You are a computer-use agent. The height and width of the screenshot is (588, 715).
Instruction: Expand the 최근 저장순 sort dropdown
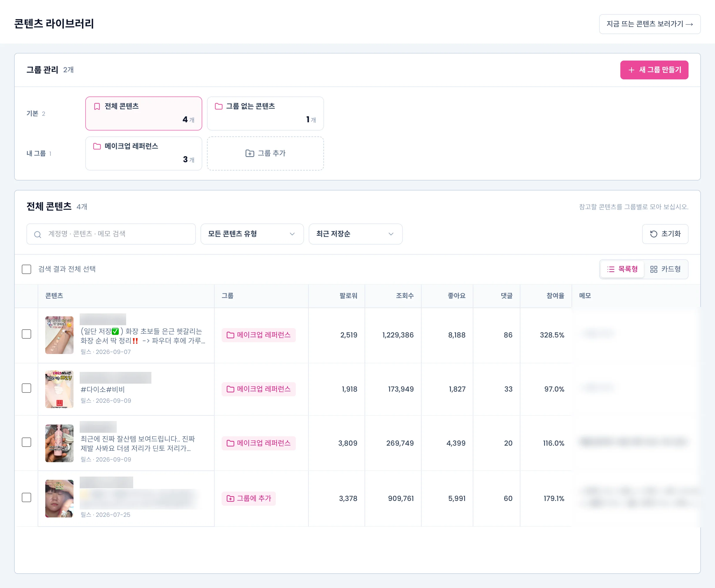[355, 234]
